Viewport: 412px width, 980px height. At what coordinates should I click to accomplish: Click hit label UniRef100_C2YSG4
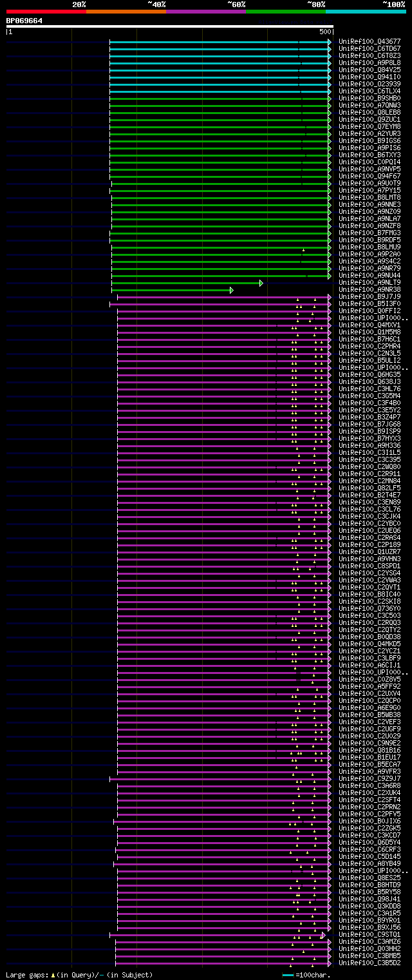[370, 573]
